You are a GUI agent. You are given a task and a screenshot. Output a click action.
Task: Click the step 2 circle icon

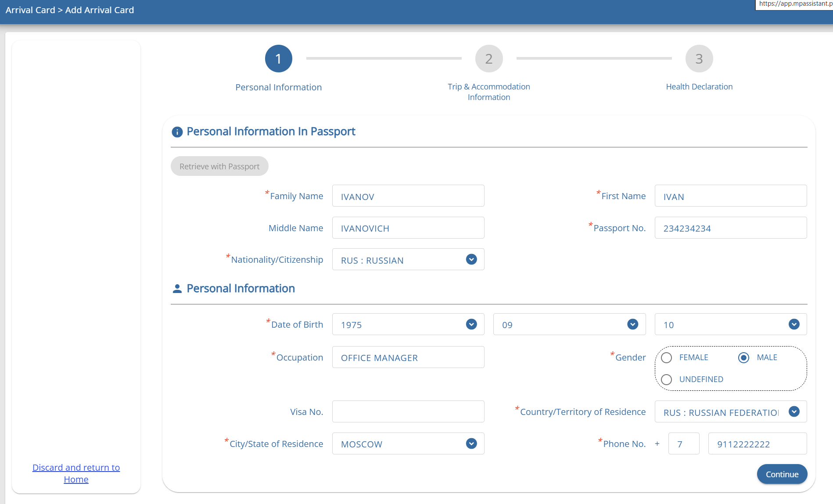tap(488, 59)
